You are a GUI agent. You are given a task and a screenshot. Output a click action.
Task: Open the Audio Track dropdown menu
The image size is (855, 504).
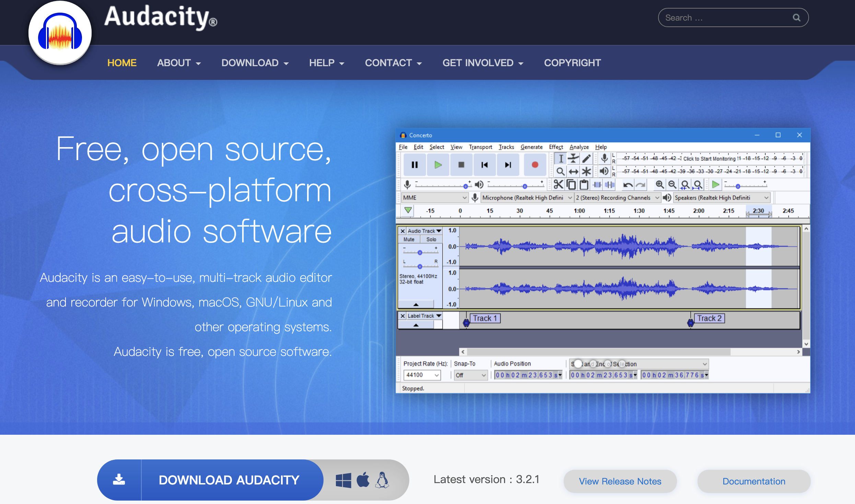(424, 231)
